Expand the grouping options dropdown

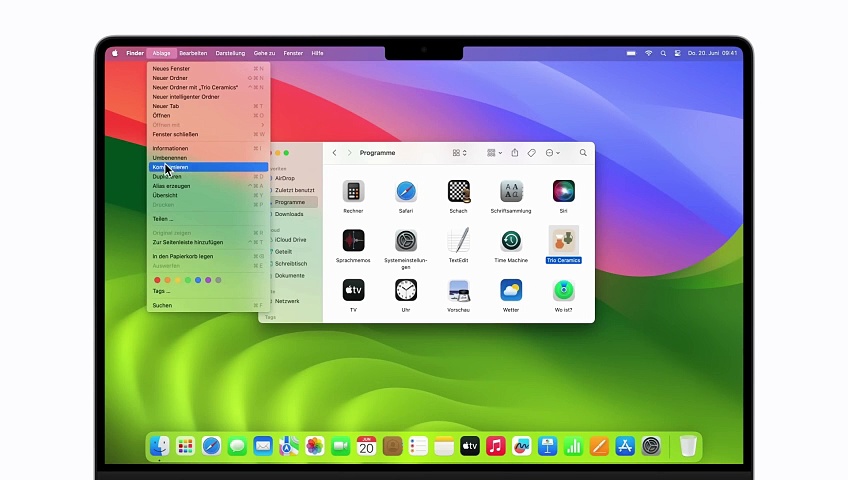[494, 153]
